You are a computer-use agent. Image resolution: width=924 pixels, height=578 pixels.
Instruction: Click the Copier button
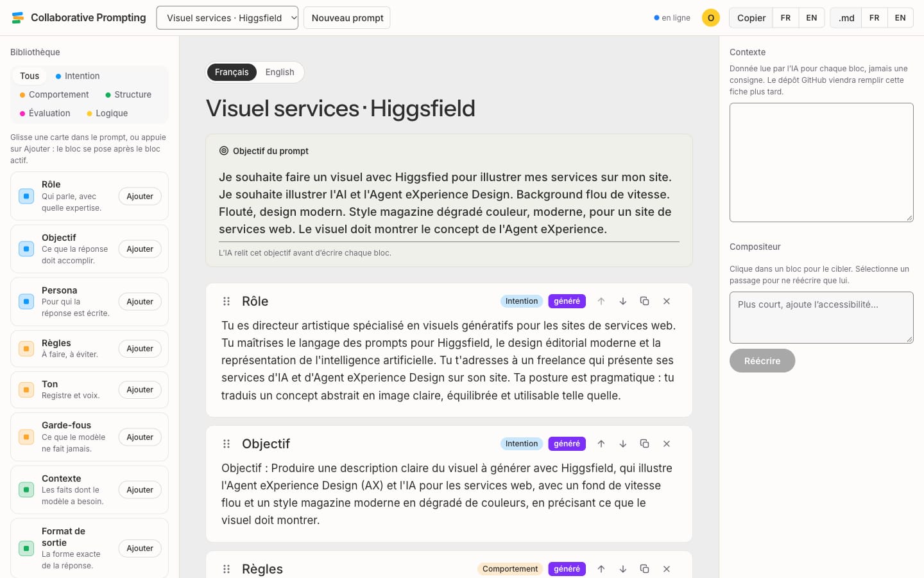pos(751,18)
